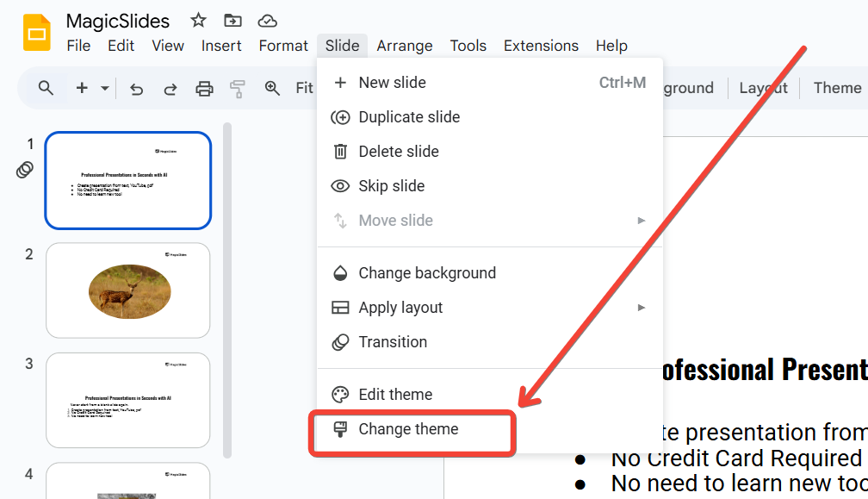Click the layout grid icon for Apply layout
This screenshot has height=499, width=868.
[x=340, y=308]
